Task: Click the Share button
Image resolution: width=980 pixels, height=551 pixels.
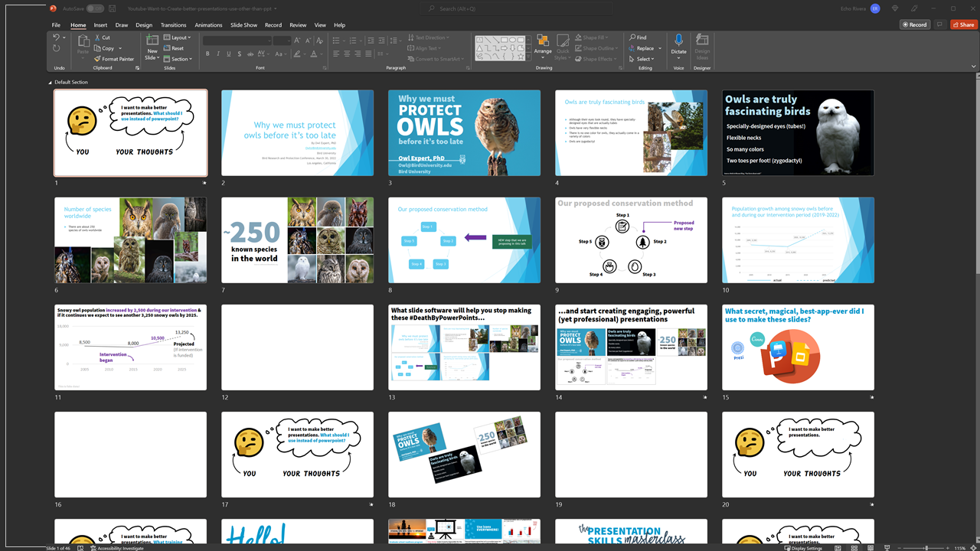Action: (963, 24)
